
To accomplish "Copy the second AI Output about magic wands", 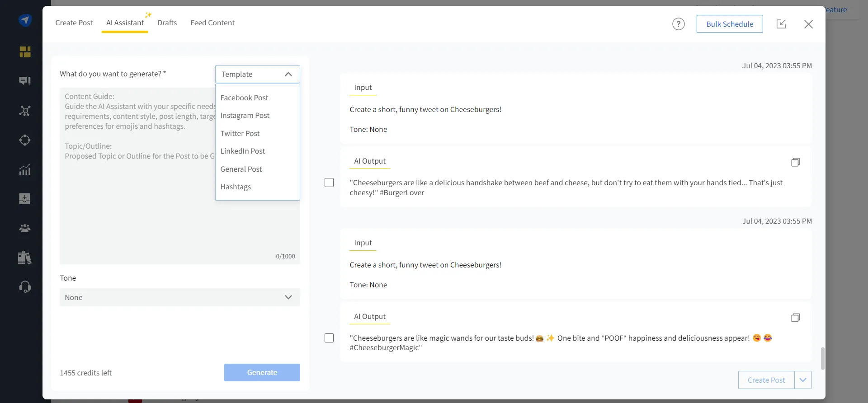I will pos(796,318).
